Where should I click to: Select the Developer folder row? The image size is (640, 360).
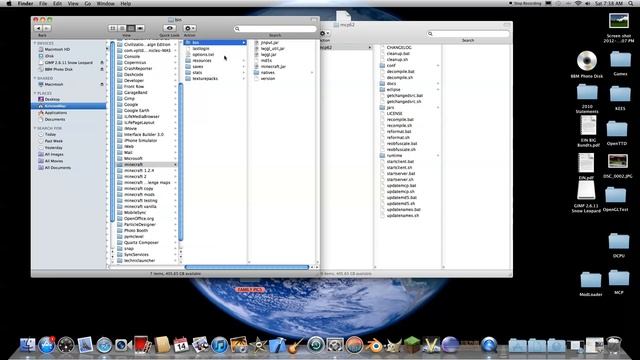[147, 80]
